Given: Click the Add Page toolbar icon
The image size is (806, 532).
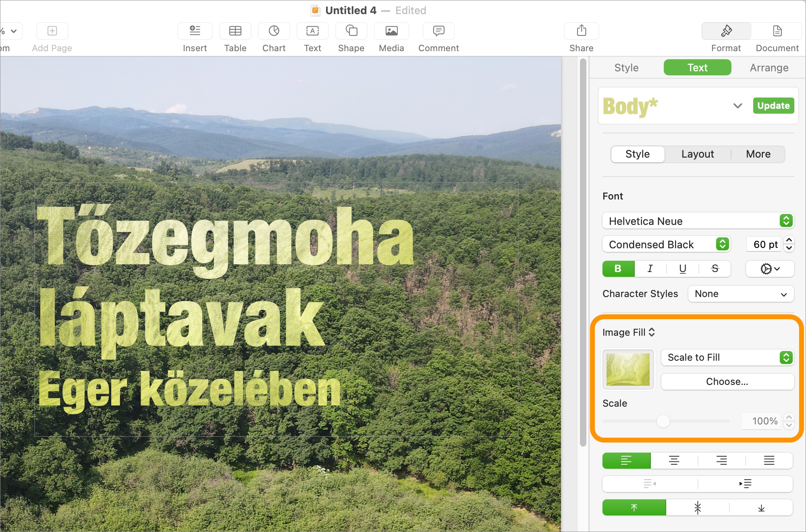Looking at the screenshot, I should point(52,31).
